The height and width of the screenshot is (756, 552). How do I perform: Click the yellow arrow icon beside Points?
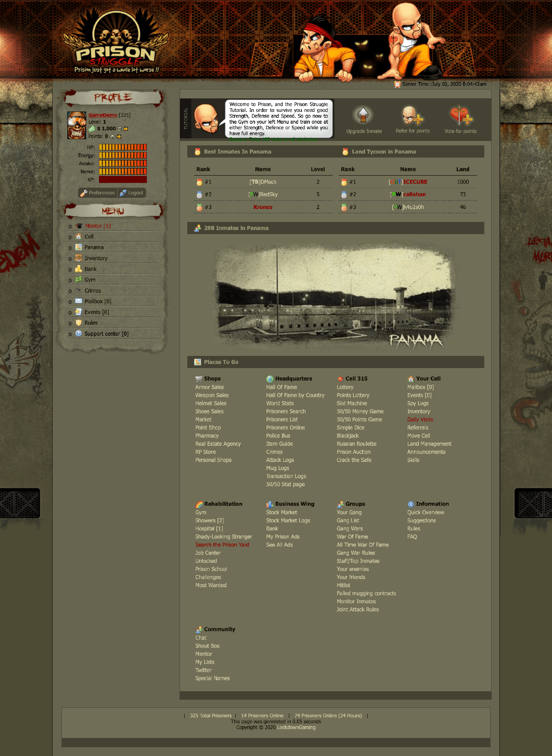pos(119,137)
